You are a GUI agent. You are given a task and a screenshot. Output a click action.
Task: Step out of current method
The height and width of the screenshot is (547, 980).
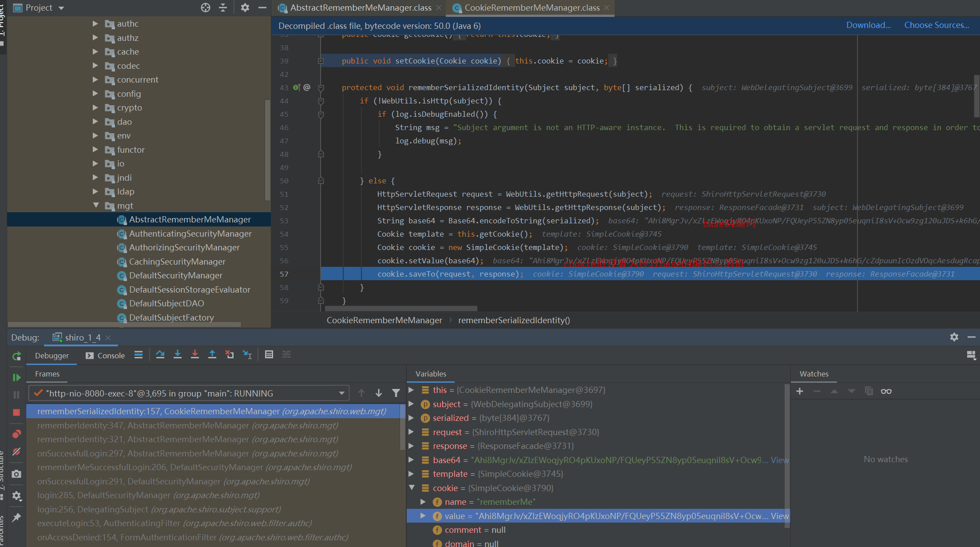(212, 355)
